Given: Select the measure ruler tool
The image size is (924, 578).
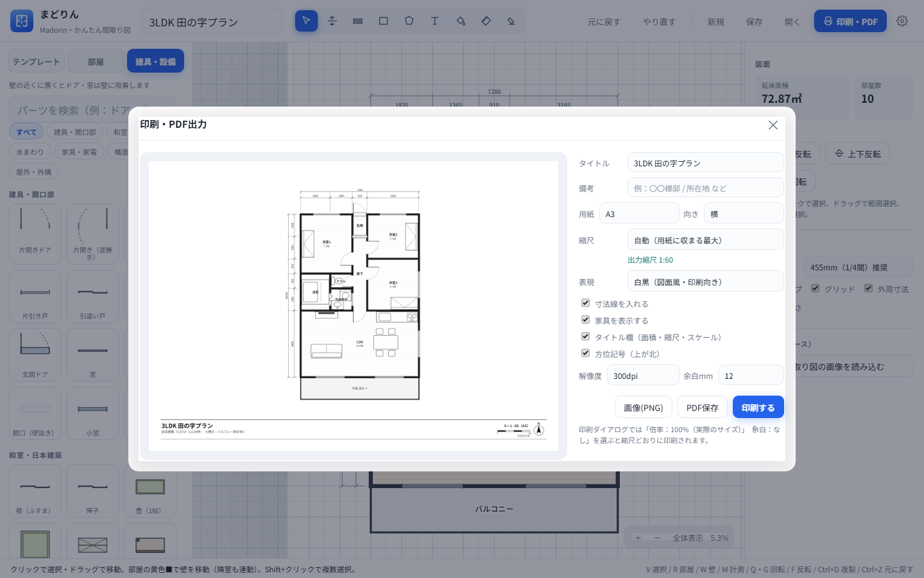Looking at the screenshot, I should point(486,21).
